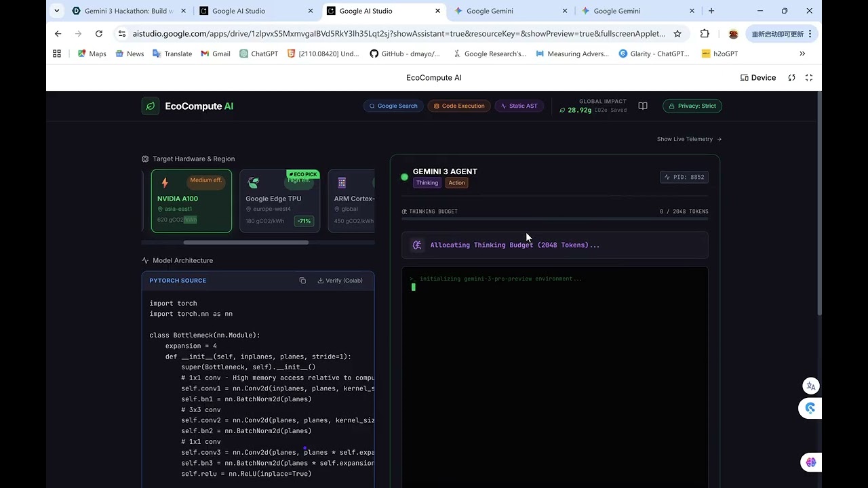Image resolution: width=868 pixels, height=488 pixels.
Task: Click the Global Impact 28.92g value
Action: point(579,110)
